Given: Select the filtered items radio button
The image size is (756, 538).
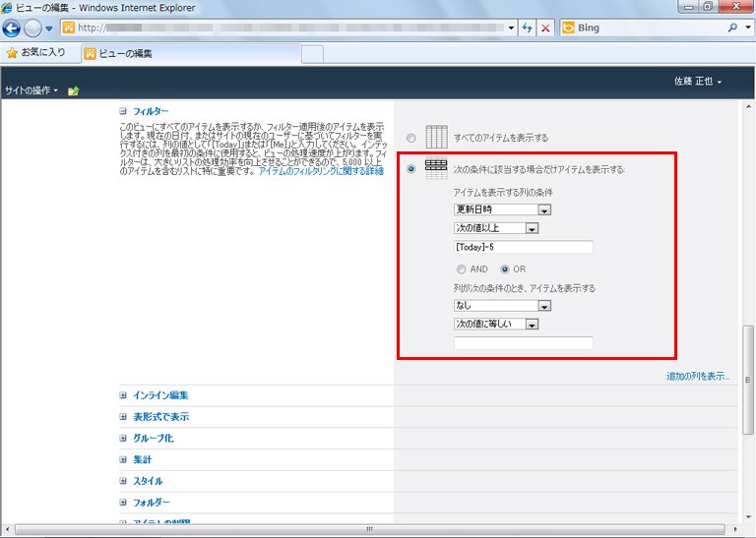Looking at the screenshot, I should [x=410, y=169].
